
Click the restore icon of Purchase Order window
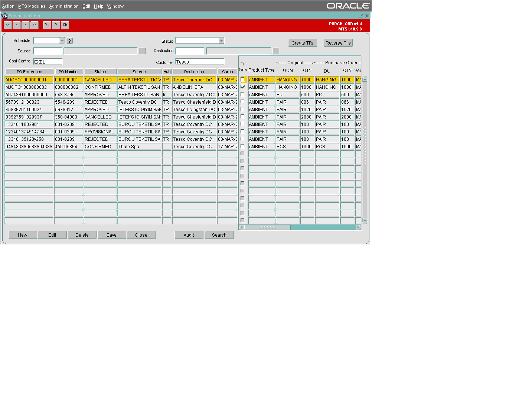coord(367,16)
